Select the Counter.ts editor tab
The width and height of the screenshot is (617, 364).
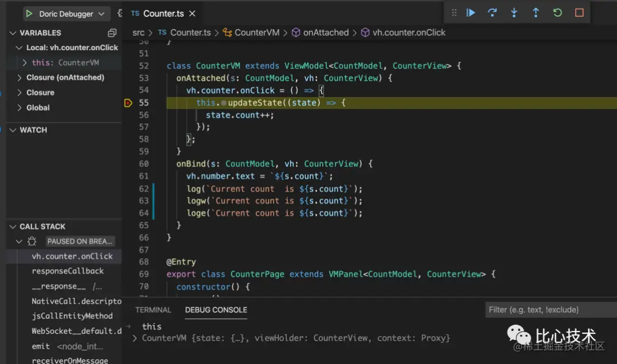tap(163, 13)
